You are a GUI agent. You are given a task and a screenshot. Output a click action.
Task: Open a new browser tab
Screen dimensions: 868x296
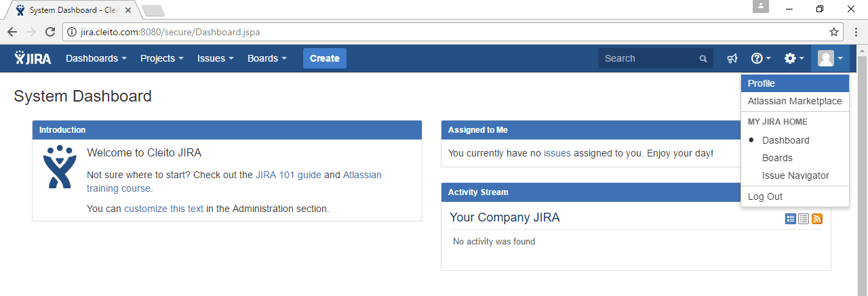pos(154,10)
